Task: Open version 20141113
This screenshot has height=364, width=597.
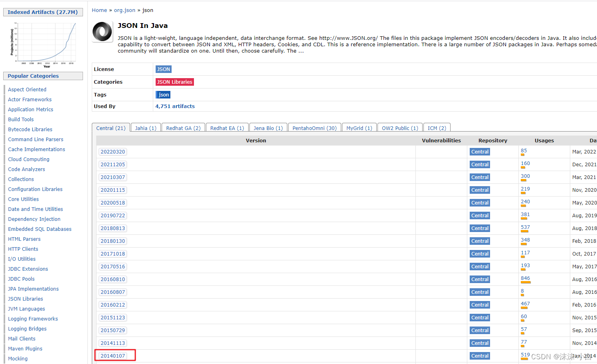Action: (x=113, y=343)
